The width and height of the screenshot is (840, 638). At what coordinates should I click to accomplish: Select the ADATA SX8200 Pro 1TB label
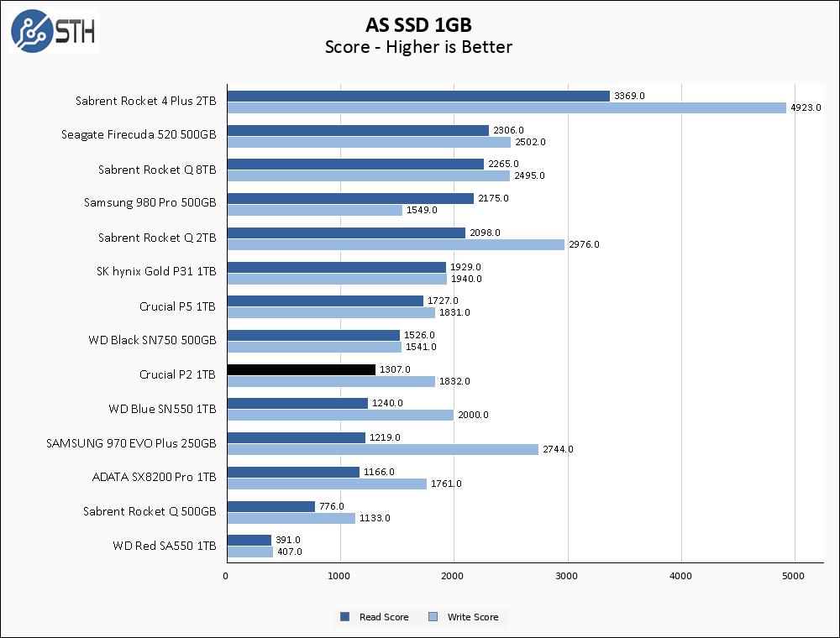click(x=155, y=477)
